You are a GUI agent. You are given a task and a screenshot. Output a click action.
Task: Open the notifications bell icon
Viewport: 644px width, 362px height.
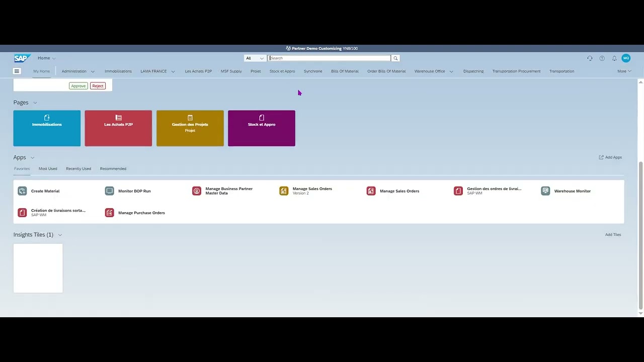tap(614, 58)
